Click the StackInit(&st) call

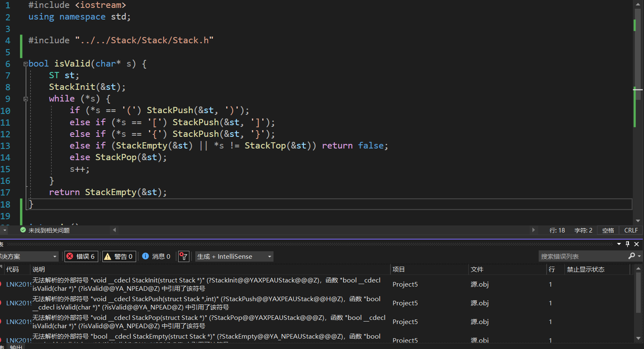coord(87,87)
